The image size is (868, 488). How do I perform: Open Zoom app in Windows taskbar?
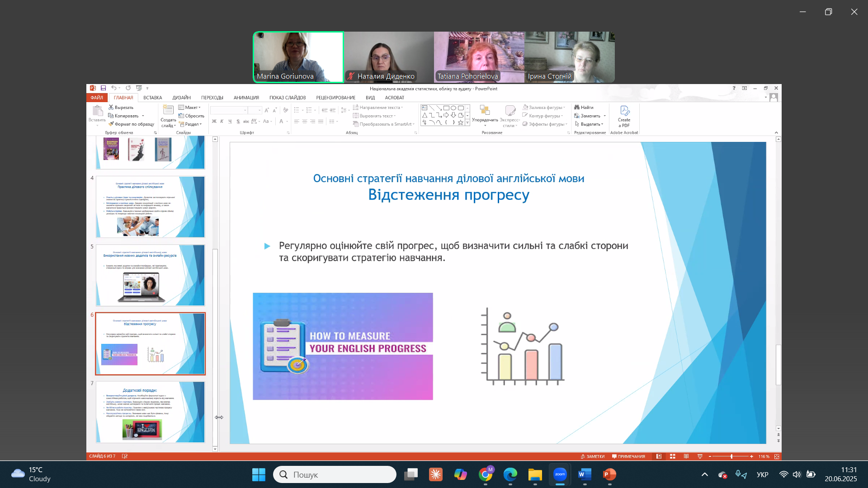560,474
